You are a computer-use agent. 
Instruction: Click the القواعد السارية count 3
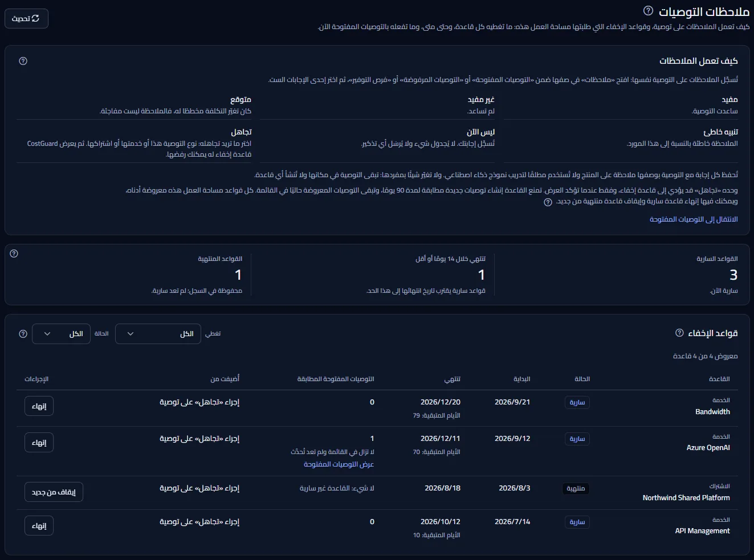[733, 275]
